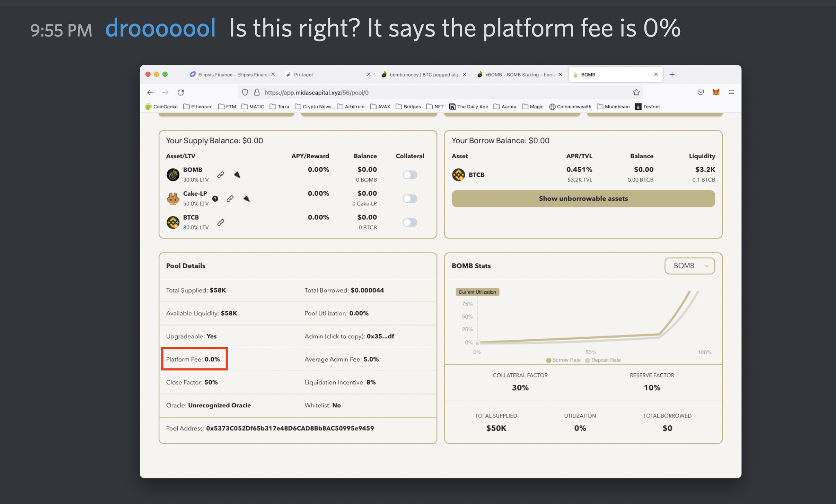Image resolution: width=836 pixels, height=504 pixels.
Task: Switch to the bomb.money tab
Action: (422, 74)
